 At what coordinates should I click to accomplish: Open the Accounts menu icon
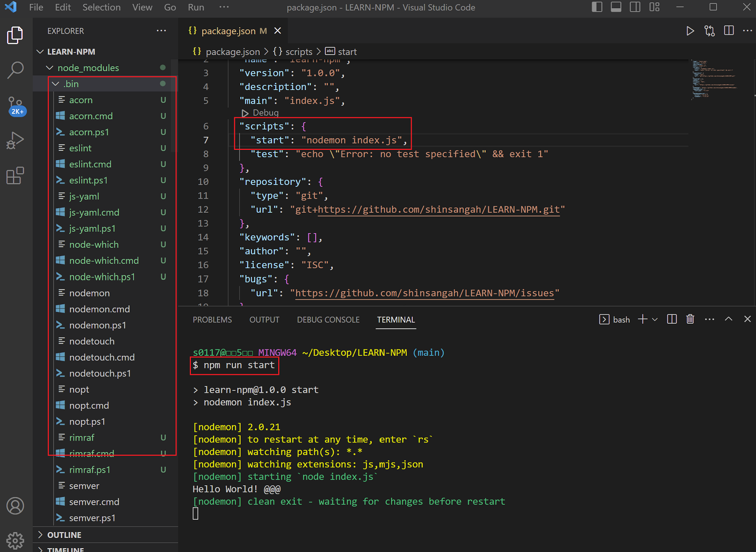point(15,506)
